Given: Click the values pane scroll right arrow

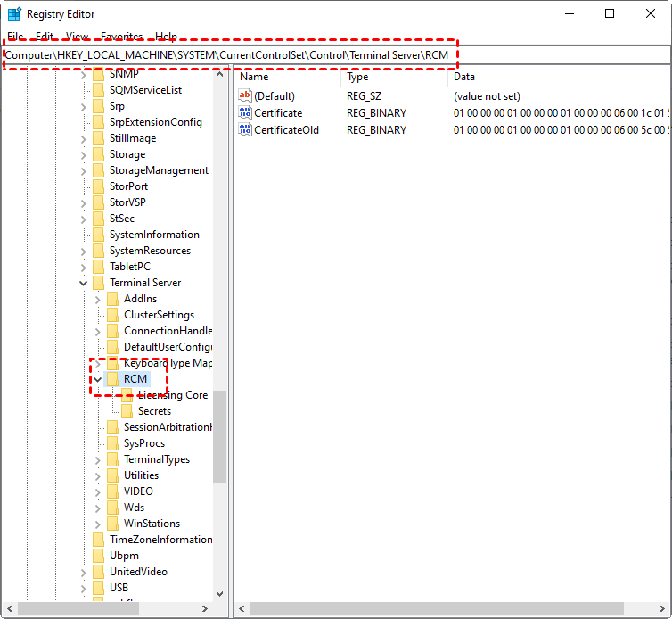Looking at the screenshot, I should point(662,608).
